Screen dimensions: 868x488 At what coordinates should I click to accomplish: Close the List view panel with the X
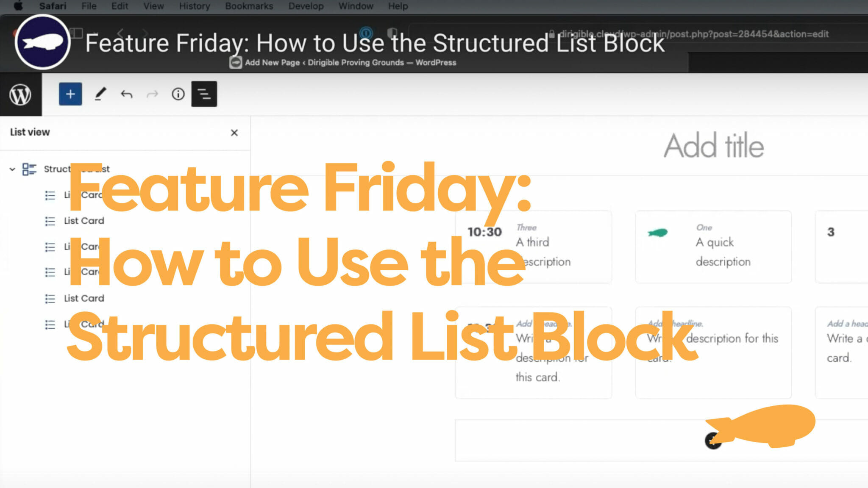234,133
